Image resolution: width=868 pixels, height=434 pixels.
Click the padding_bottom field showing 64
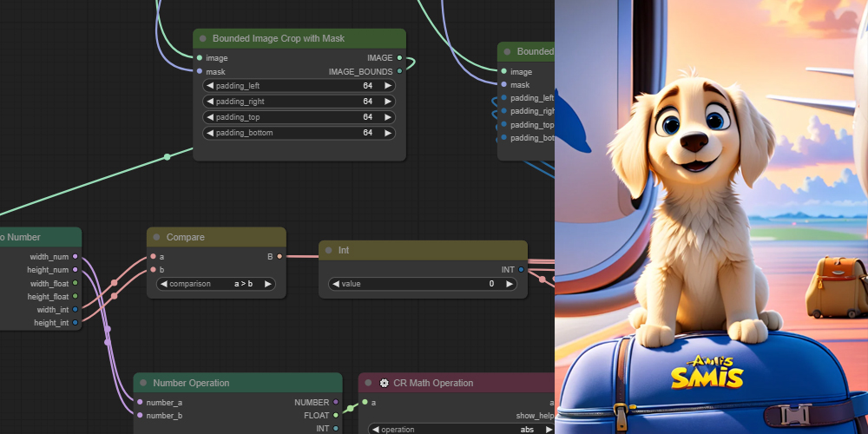[x=299, y=133]
